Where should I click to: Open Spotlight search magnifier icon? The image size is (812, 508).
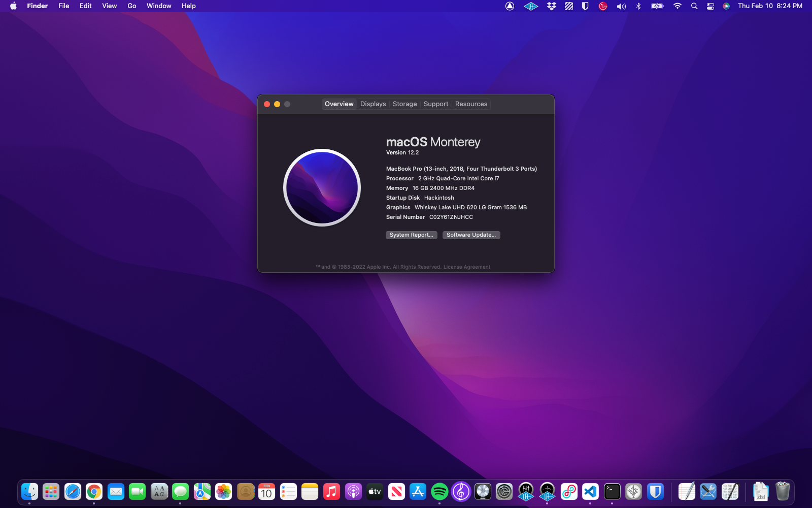[694, 6]
